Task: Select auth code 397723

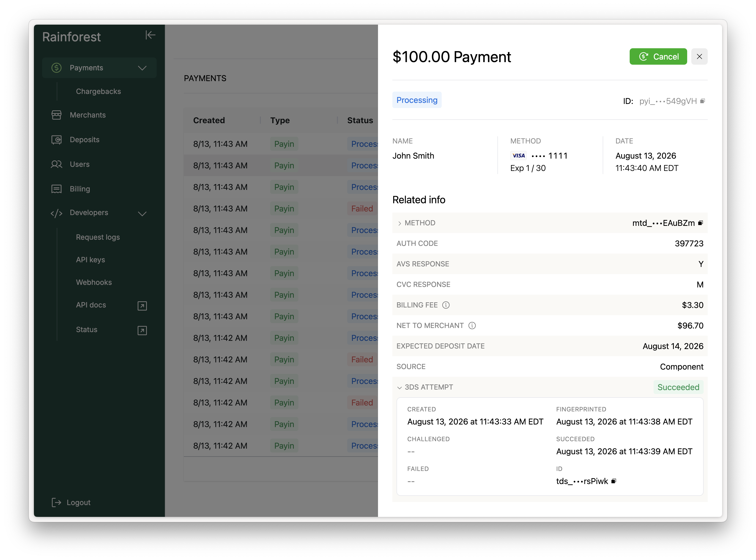Action: point(689,244)
